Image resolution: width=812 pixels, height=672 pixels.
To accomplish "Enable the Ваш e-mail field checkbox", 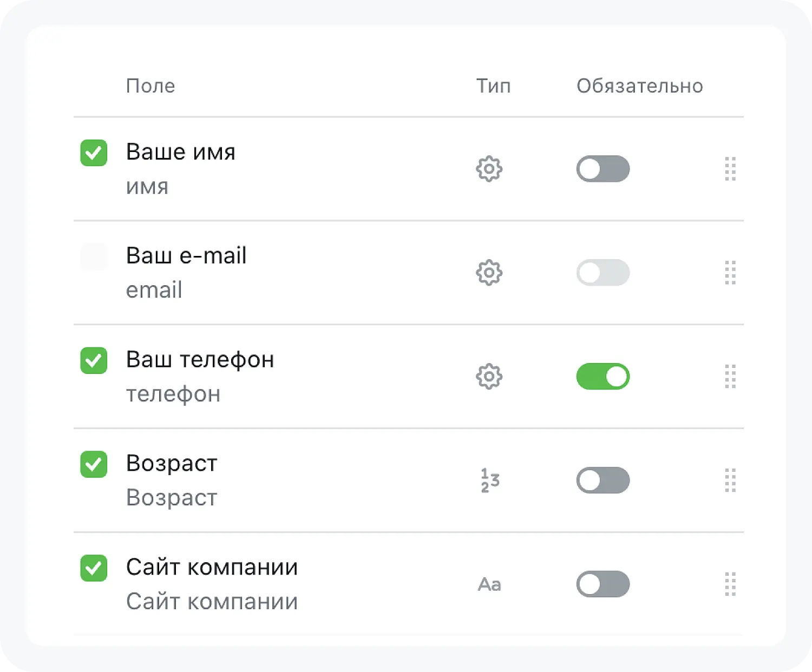I will pyautogui.click(x=94, y=256).
